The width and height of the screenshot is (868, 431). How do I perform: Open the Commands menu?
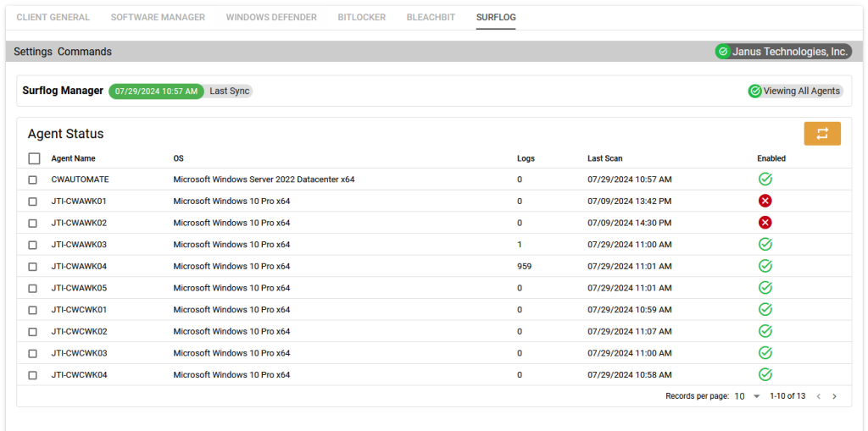(85, 52)
